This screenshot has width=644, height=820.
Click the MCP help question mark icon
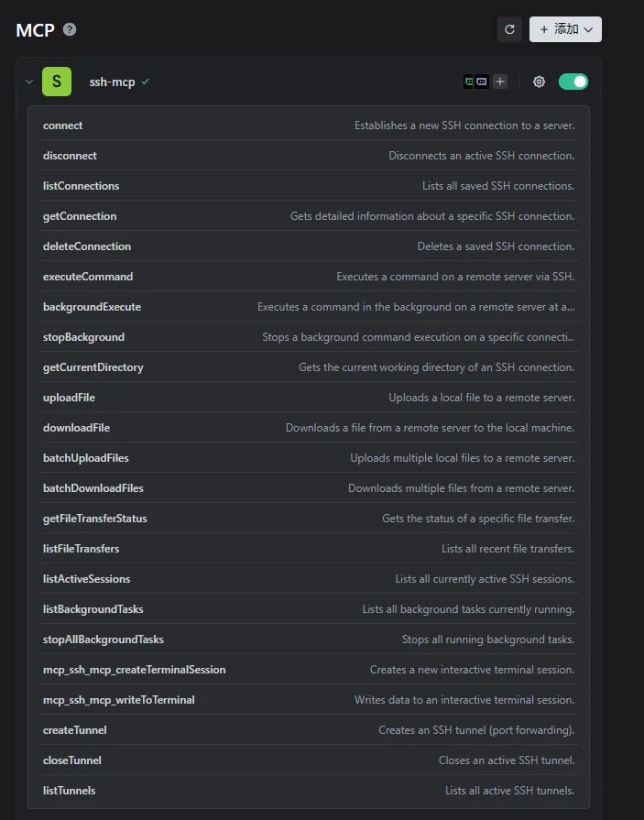(70, 29)
